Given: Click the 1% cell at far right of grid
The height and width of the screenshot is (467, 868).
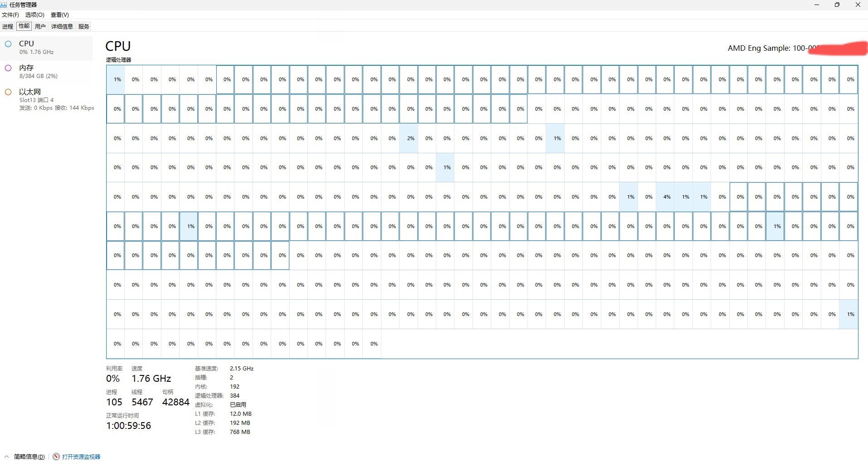Looking at the screenshot, I should pos(850,314).
